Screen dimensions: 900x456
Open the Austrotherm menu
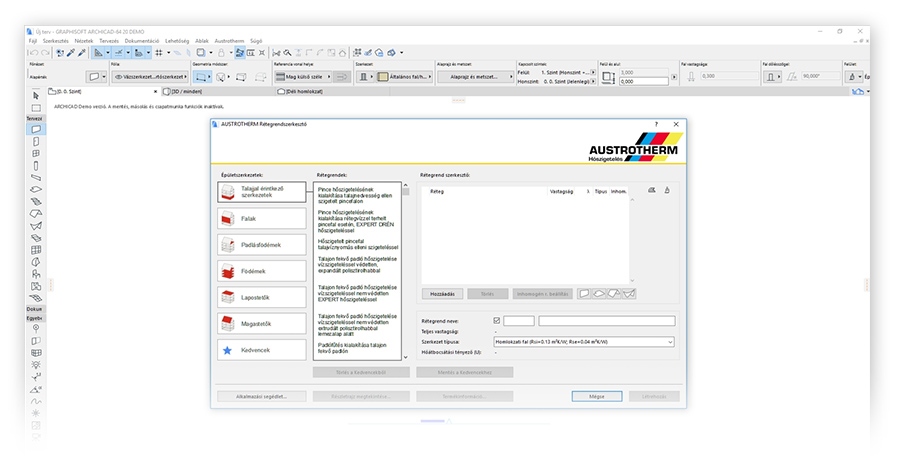point(230,41)
